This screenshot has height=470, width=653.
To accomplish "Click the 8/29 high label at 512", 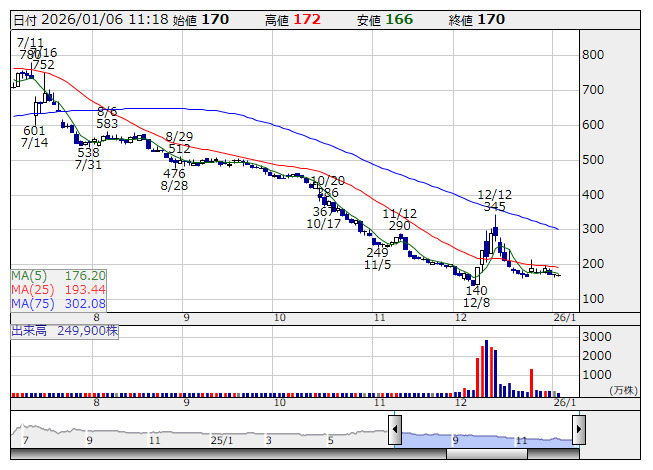I will 179,142.
